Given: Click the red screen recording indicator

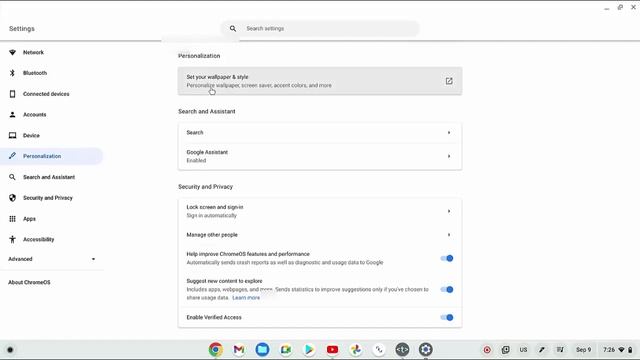Looking at the screenshot, I should pyautogui.click(x=487, y=350).
